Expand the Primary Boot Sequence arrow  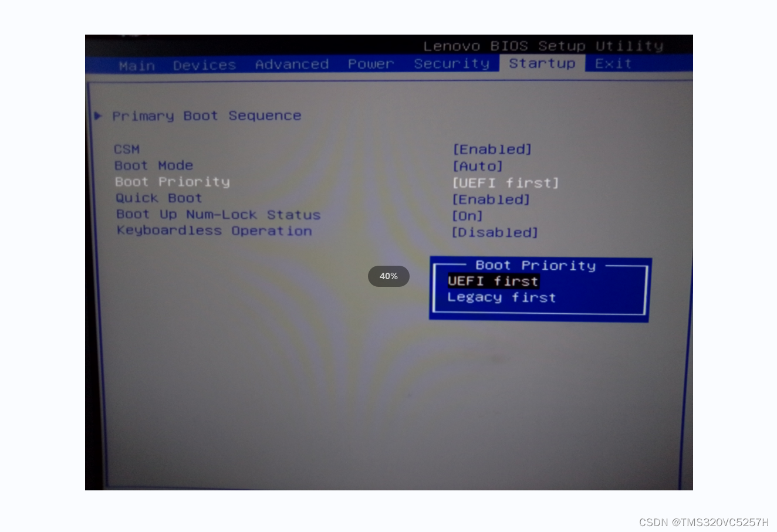[98, 116]
